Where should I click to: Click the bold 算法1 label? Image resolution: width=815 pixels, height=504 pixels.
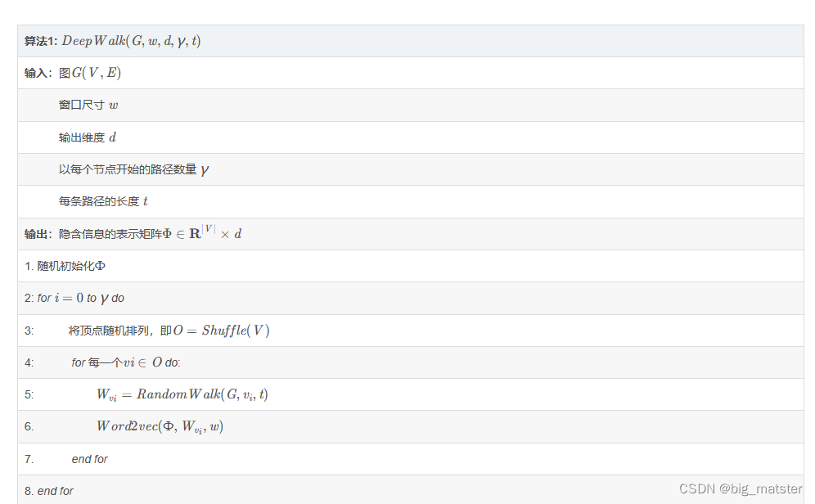coord(40,41)
